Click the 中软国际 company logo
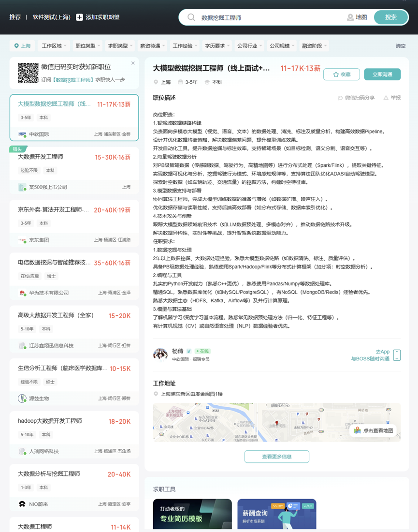The height and width of the screenshot is (532, 418). (22, 134)
